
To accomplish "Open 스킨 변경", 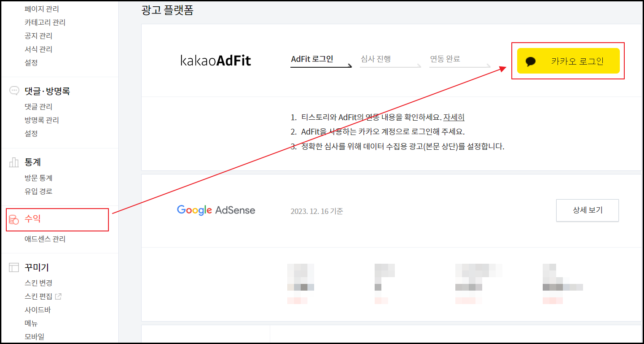I will [x=39, y=283].
